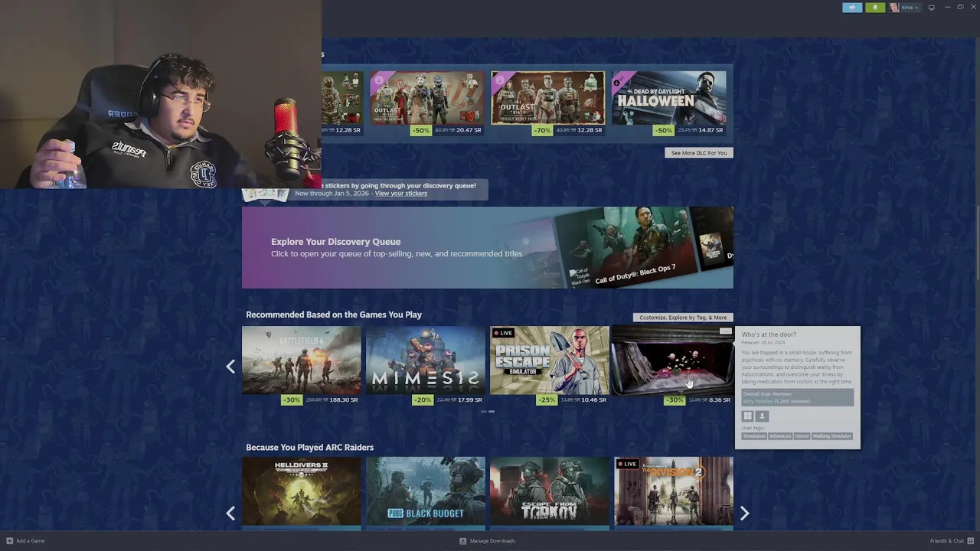Image resolution: width=980 pixels, height=551 pixels.
Task: Enter Big Picture mode monitor icon
Action: 932,8
